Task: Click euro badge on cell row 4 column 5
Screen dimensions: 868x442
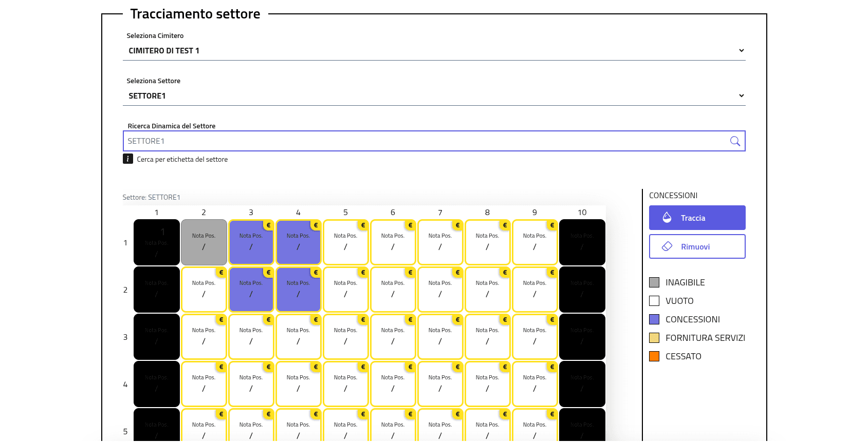Action: pos(363,367)
